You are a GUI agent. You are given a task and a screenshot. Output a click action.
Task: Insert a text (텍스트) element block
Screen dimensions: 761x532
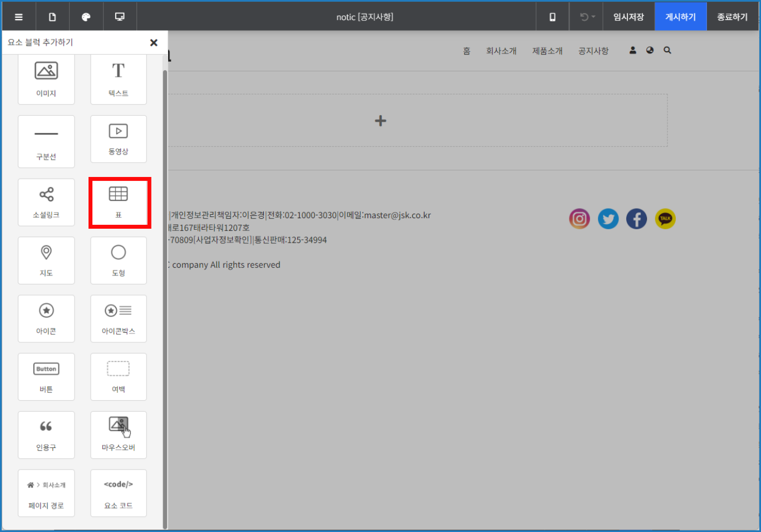(118, 78)
